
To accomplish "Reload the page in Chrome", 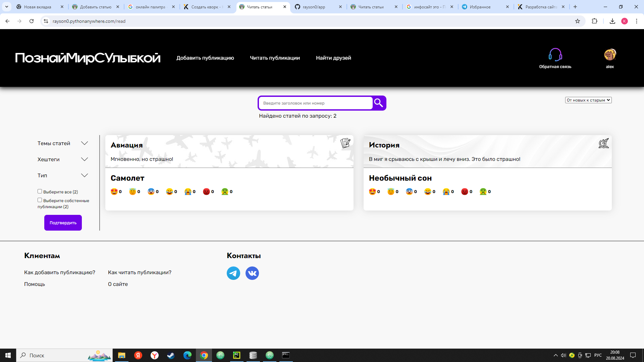I will point(32,21).
